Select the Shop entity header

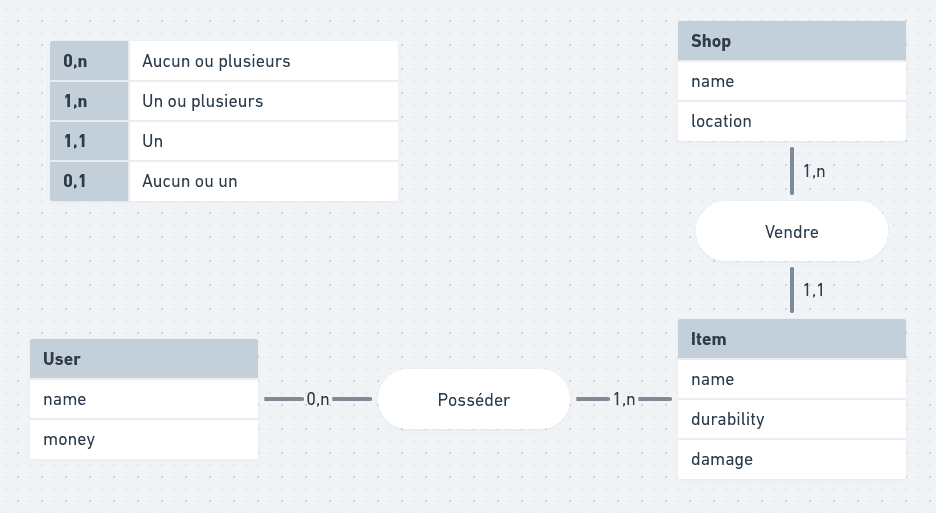792,41
